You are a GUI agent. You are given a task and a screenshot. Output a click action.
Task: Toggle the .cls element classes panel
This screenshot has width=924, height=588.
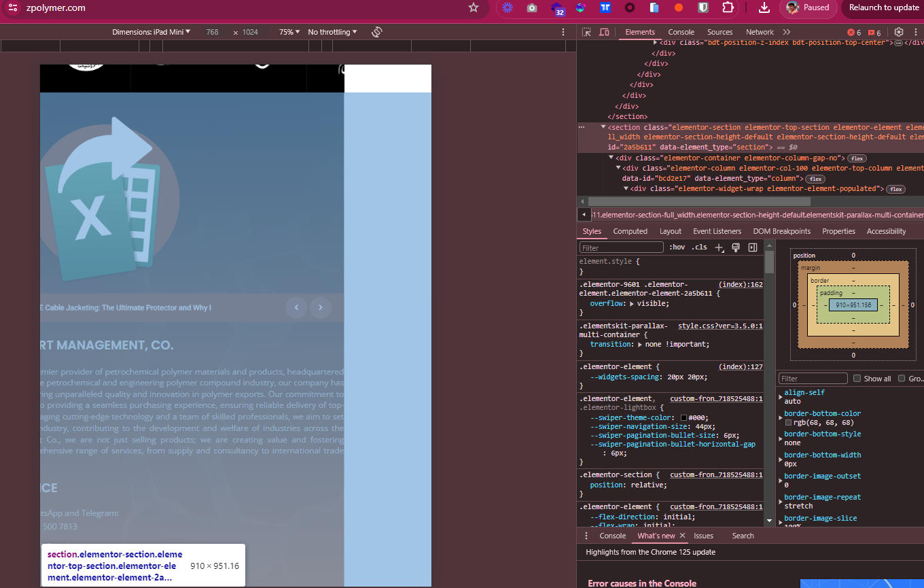pyautogui.click(x=699, y=247)
